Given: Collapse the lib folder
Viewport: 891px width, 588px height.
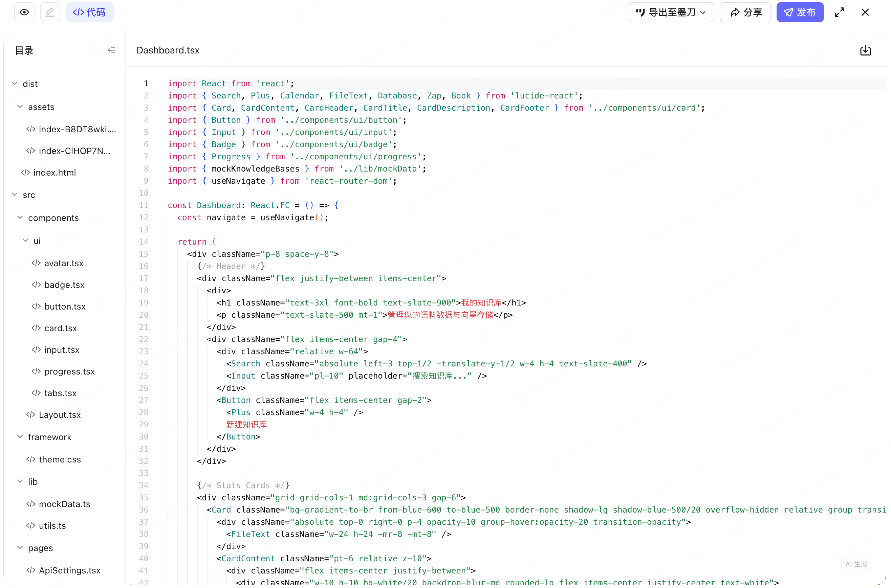Looking at the screenshot, I should pyautogui.click(x=20, y=482).
